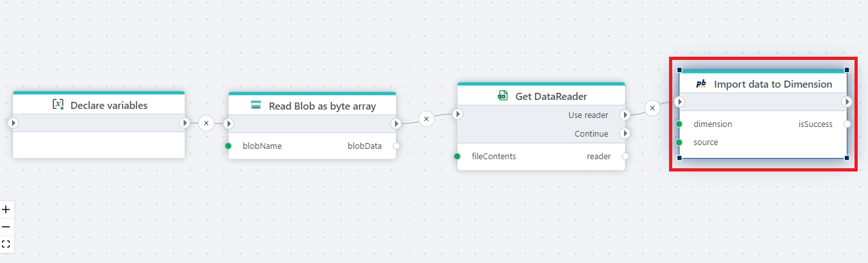Zoom in with the plus button
The height and width of the screenshot is (263, 868).
[6, 209]
